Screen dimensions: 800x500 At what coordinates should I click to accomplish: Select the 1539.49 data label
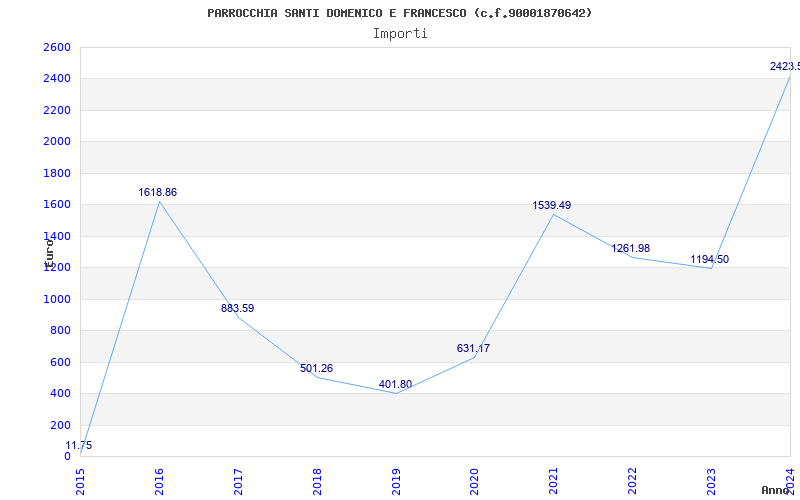click(552, 205)
